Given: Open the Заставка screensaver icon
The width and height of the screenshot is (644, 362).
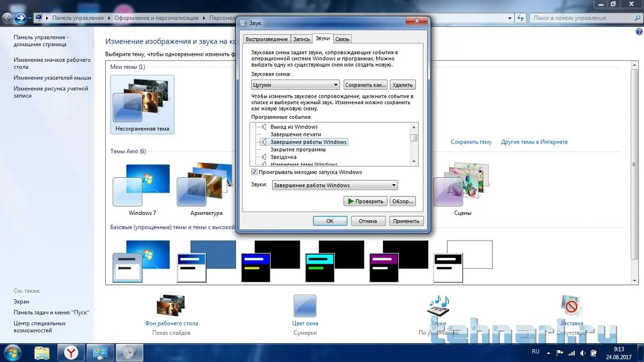Looking at the screenshot, I should pyautogui.click(x=570, y=307).
